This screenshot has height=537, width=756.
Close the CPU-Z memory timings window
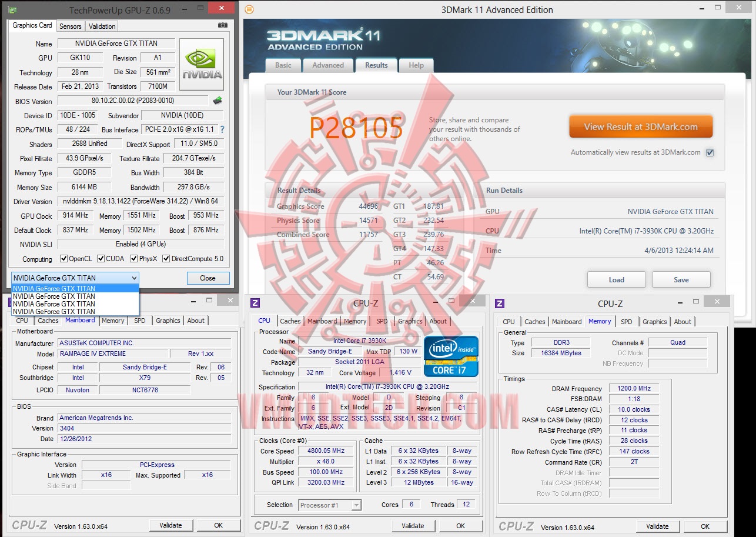pos(717,301)
